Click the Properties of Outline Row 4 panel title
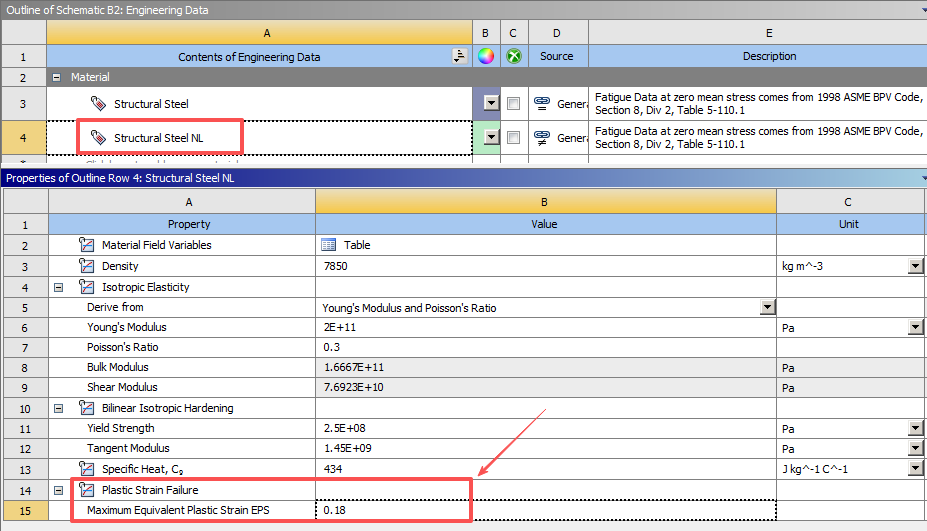The image size is (927, 531). 120,178
